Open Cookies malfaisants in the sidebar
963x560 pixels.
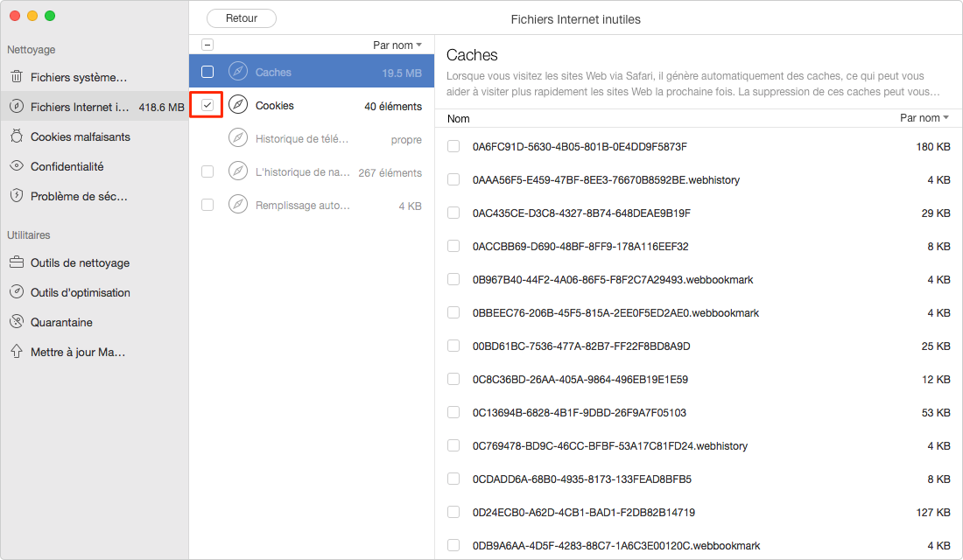pos(95,136)
